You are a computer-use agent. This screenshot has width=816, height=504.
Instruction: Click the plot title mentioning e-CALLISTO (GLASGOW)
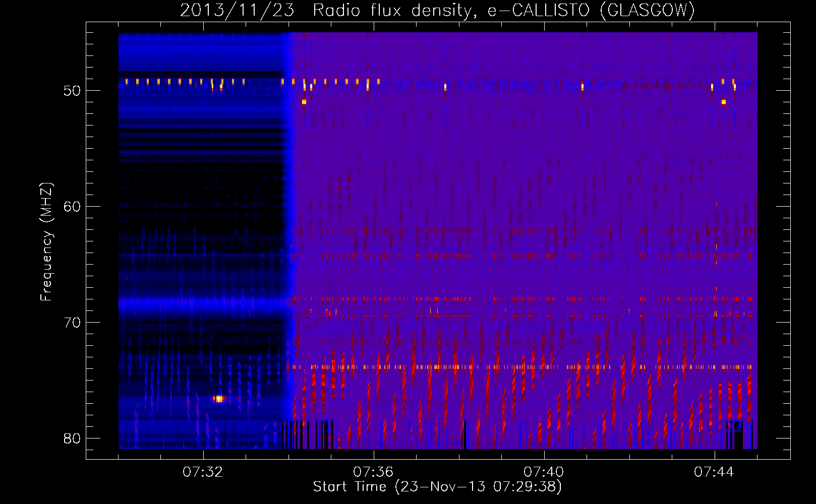pyautogui.click(x=437, y=10)
